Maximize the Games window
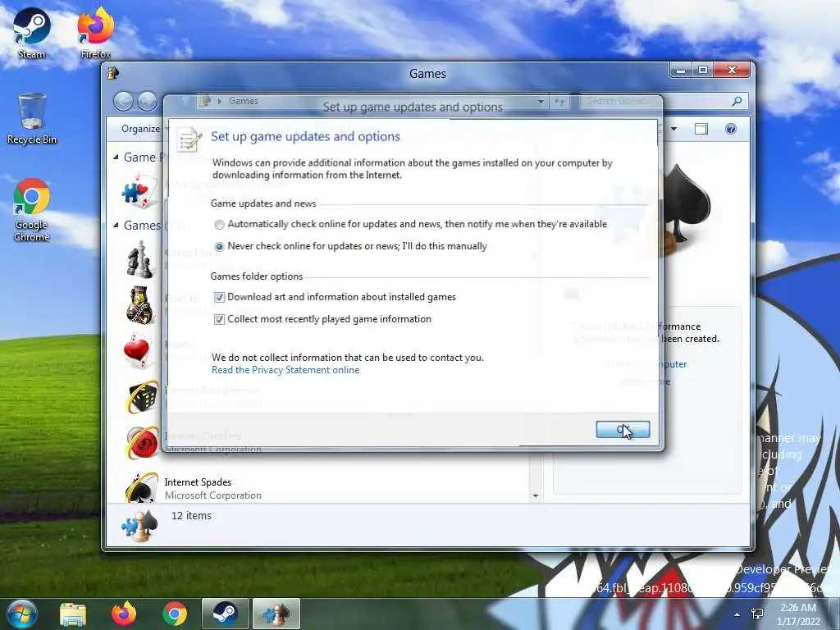 point(703,70)
